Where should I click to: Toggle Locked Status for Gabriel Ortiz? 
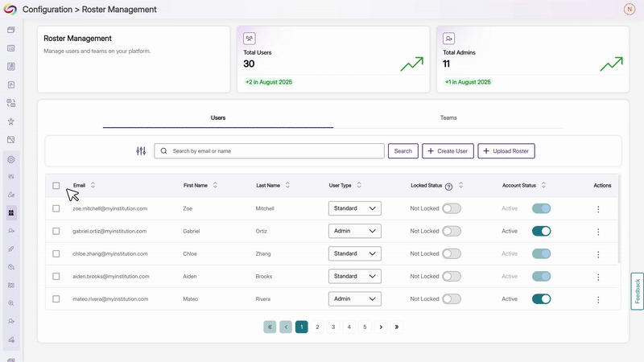(x=452, y=231)
